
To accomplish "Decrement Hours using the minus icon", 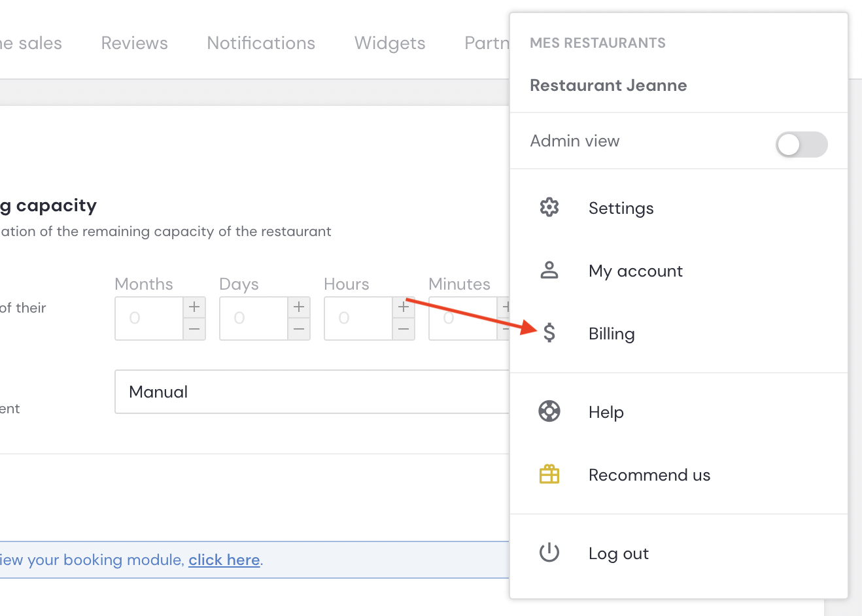I will [x=403, y=331].
